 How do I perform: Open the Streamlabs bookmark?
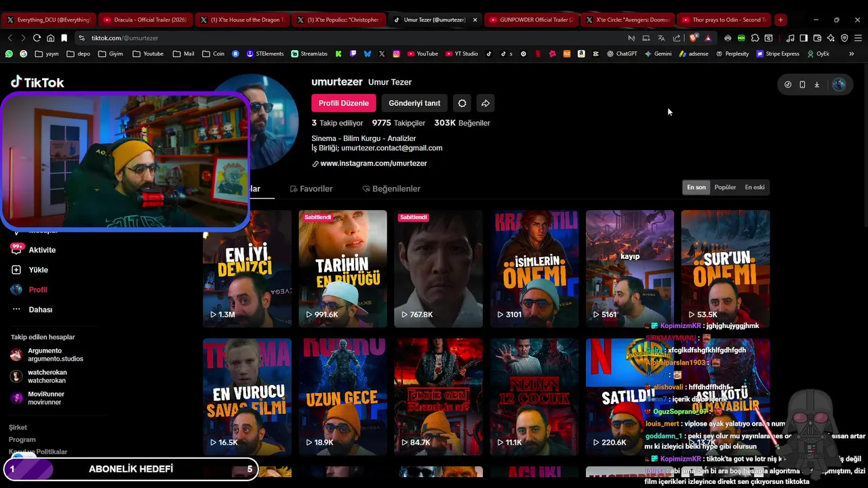(x=309, y=54)
